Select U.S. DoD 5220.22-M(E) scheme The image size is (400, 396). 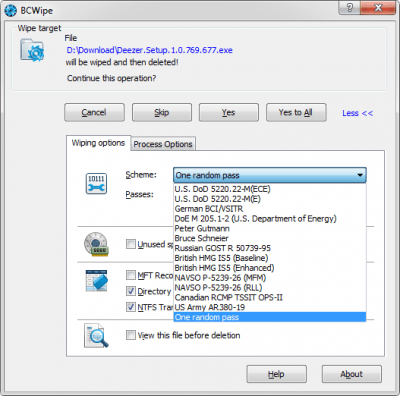(x=270, y=199)
